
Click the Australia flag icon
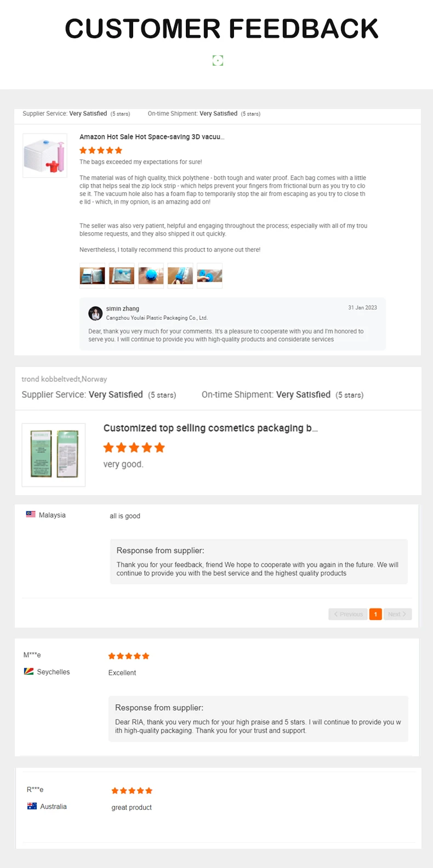click(32, 806)
